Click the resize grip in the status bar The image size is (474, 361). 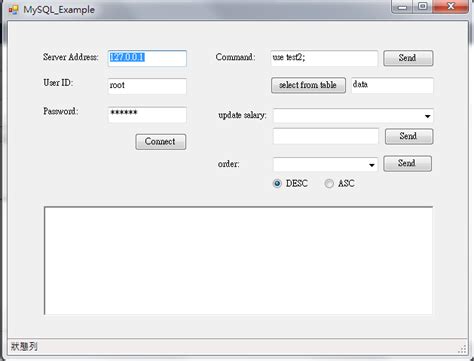(462, 349)
